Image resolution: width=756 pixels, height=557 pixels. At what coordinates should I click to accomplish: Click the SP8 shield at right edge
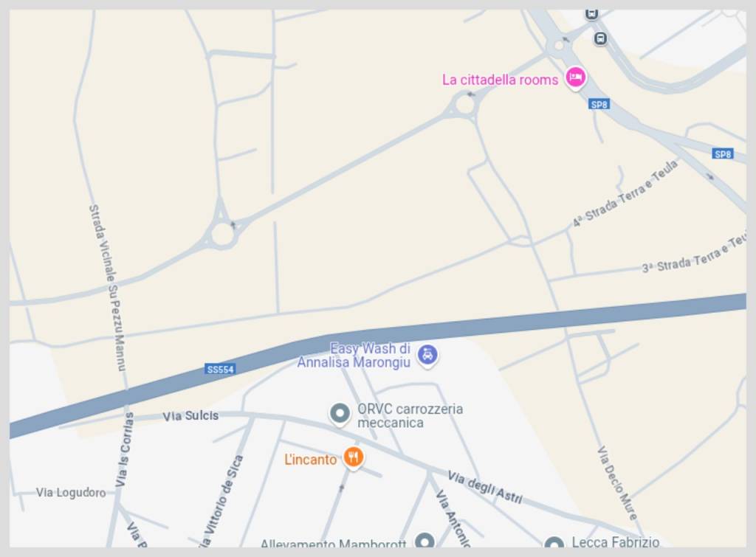point(723,154)
